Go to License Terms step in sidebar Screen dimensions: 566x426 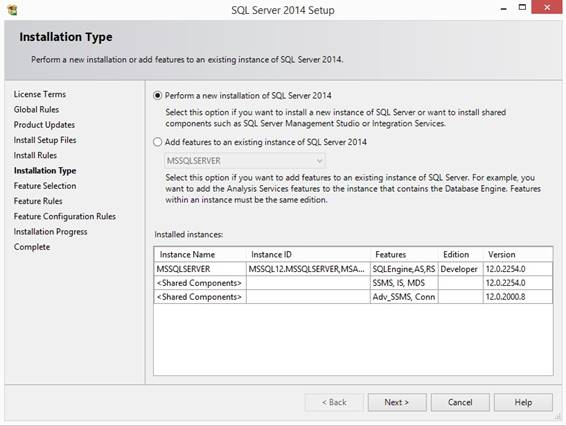pyautogui.click(x=40, y=94)
